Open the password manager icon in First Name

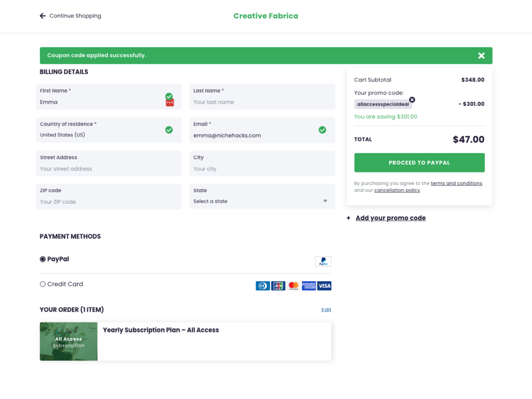(x=170, y=102)
